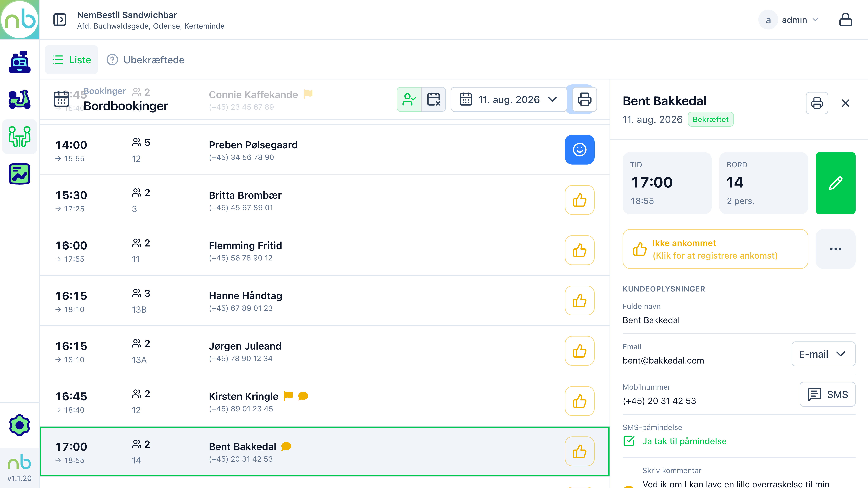
Task: Open the statistics chart module
Action: coord(20,174)
